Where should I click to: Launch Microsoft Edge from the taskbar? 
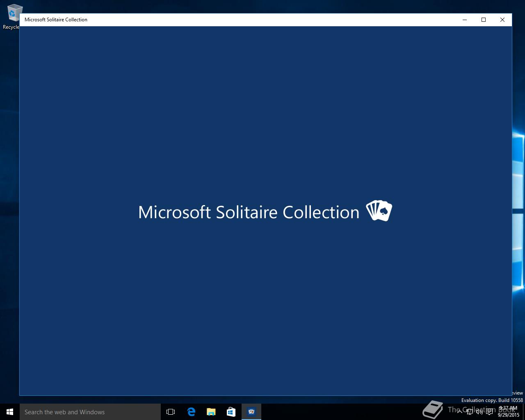(191, 412)
